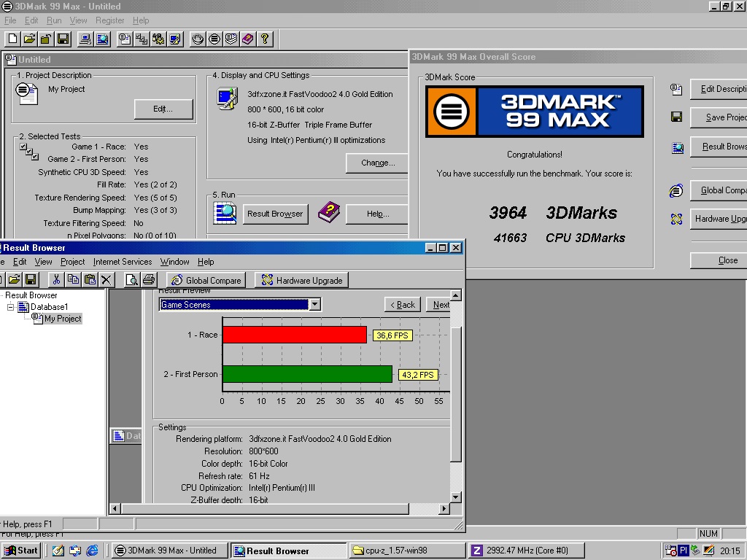The width and height of the screenshot is (747, 560).
Task: Click Result Browser button in Run section
Action: pyautogui.click(x=275, y=214)
